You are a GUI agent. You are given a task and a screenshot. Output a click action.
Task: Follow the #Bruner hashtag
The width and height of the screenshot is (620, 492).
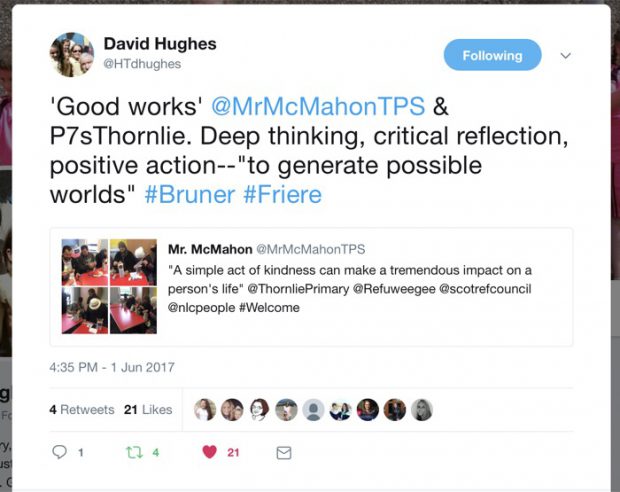coord(190,195)
